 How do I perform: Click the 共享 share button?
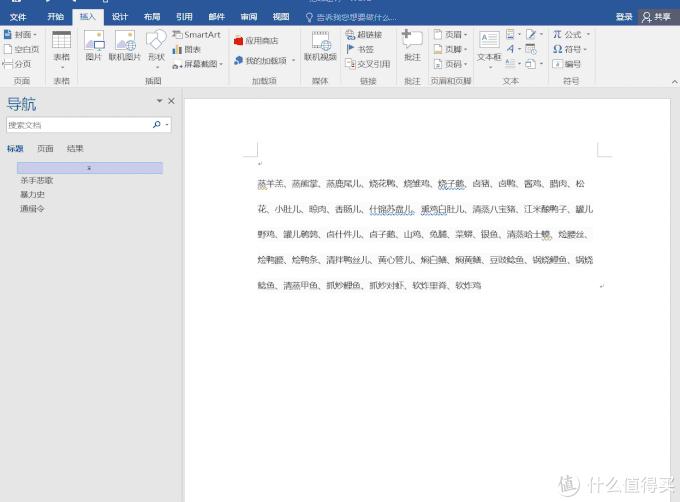pos(657,17)
